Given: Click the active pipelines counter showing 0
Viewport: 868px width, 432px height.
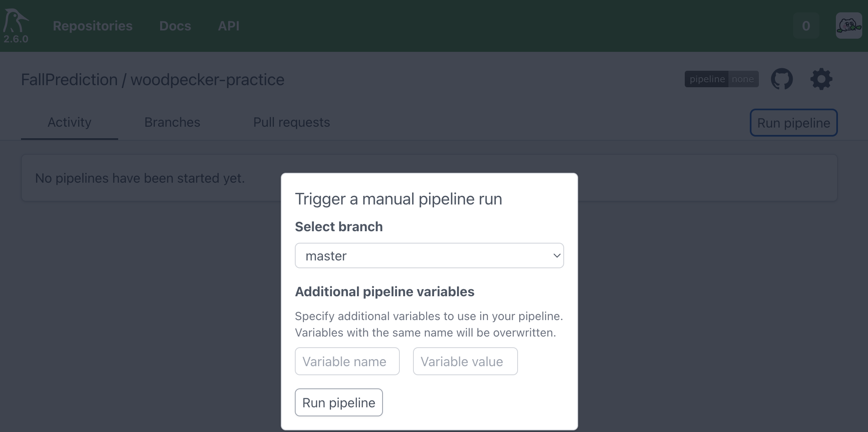Looking at the screenshot, I should click(806, 26).
